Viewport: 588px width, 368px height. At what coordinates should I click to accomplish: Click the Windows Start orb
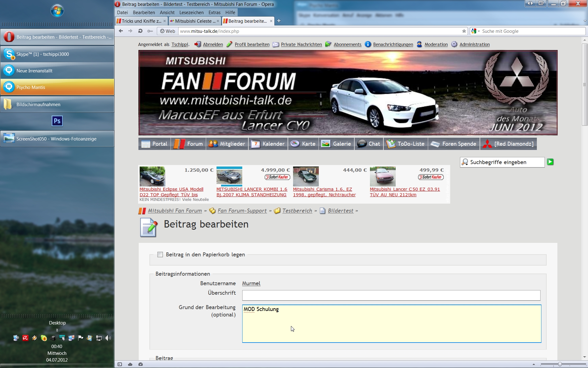click(57, 11)
